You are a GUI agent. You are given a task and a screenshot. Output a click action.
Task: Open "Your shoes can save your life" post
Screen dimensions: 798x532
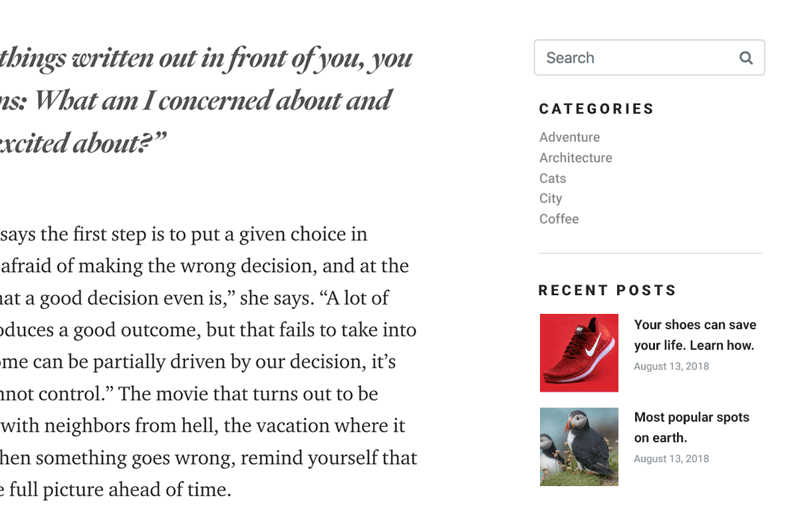(695, 335)
